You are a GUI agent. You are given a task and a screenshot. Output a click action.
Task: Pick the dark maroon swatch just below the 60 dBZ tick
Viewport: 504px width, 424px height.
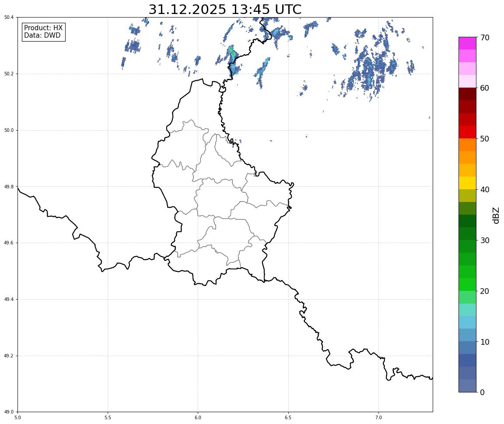pyautogui.click(x=467, y=94)
